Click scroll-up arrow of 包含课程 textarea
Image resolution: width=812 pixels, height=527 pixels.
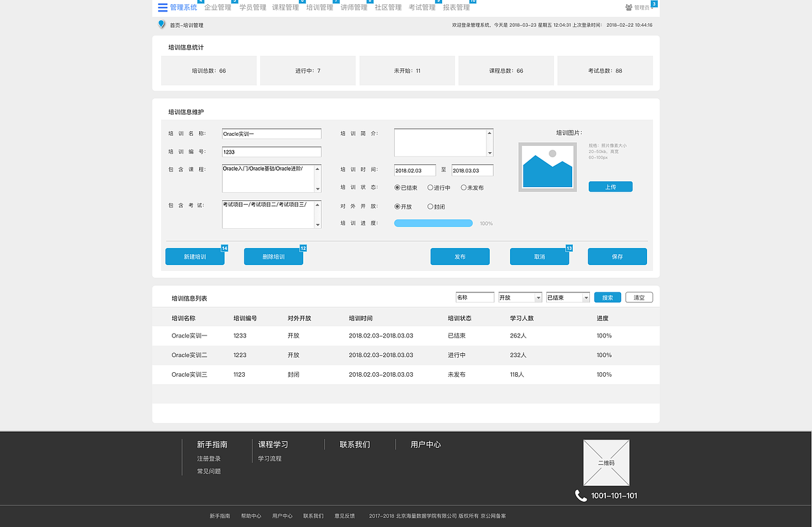pos(318,168)
